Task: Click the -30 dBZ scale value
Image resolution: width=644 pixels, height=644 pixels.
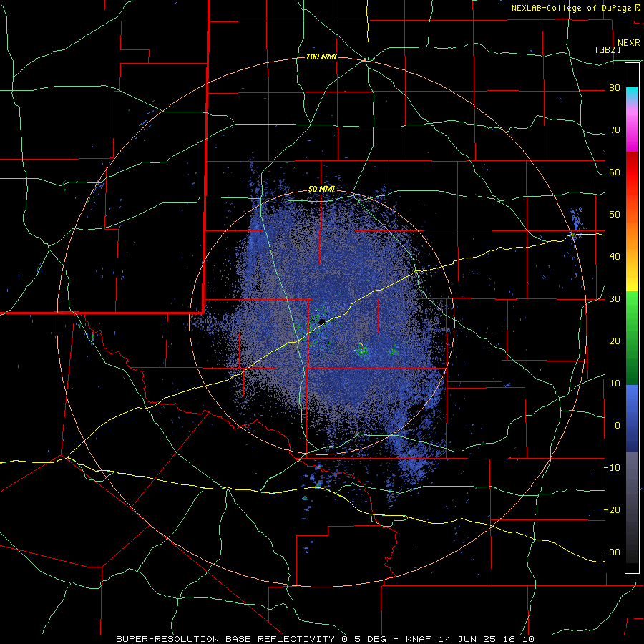Action: click(612, 552)
